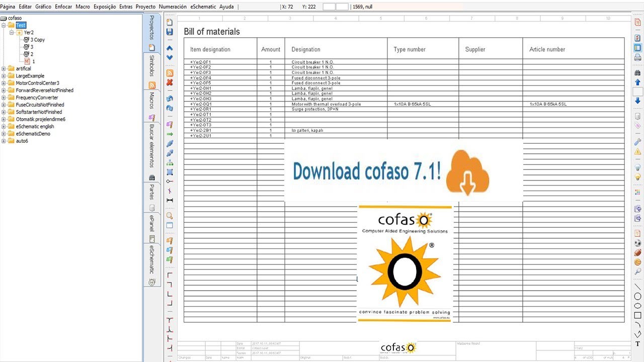The image size is (644, 362).
Task: Click the blue square selection icon
Action: click(x=170, y=172)
